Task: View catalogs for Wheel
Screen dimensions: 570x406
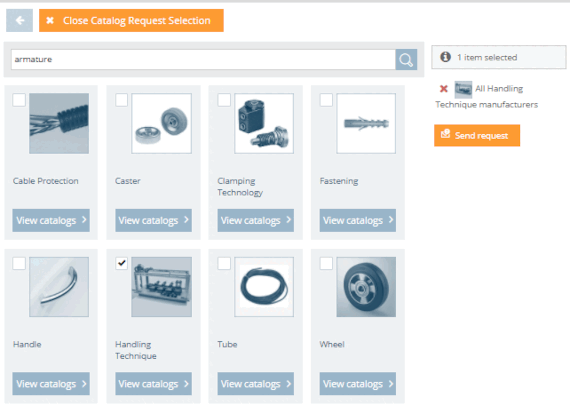Action: click(358, 383)
